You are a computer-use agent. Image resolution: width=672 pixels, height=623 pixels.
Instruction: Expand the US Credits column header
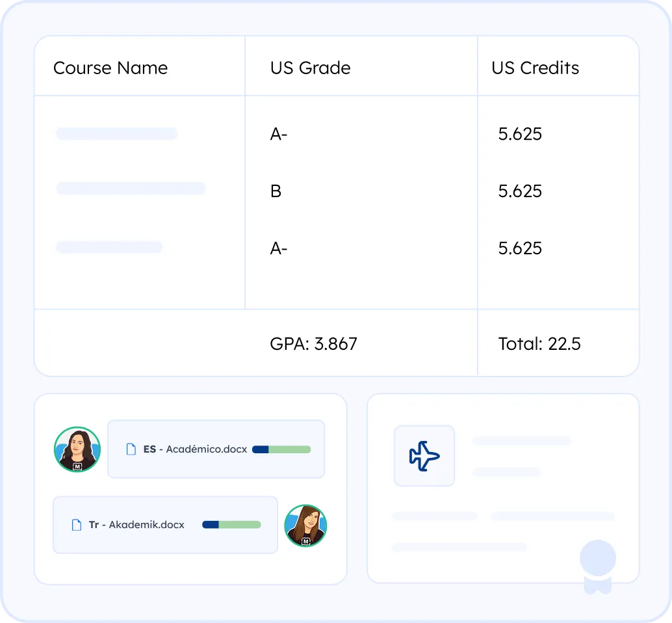coord(536,68)
